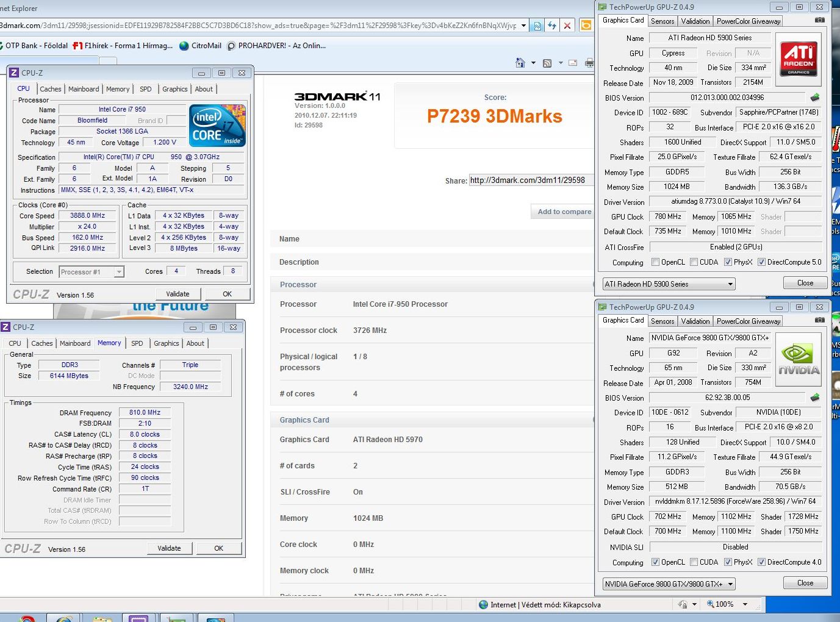Click the BIOS save chip icon in ATI GPU-Z
The image size is (840, 622).
(815, 98)
